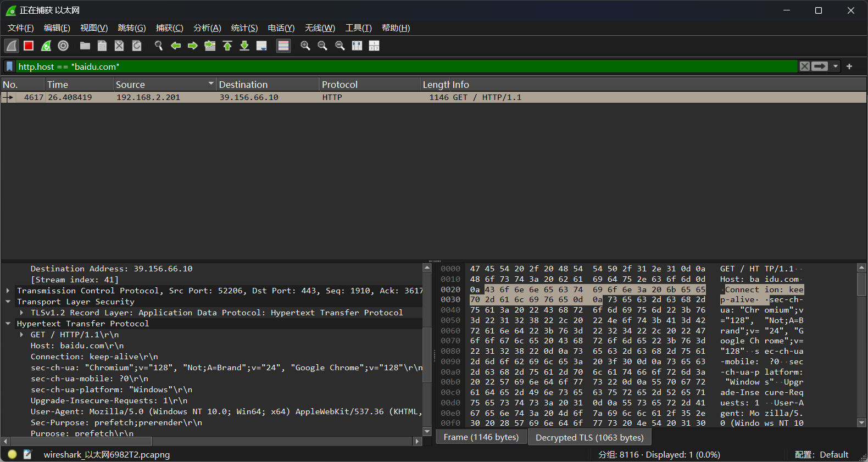Viewport: 868px width, 462px height.
Task: Open recent display filters dropdown
Action: click(836, 66)
